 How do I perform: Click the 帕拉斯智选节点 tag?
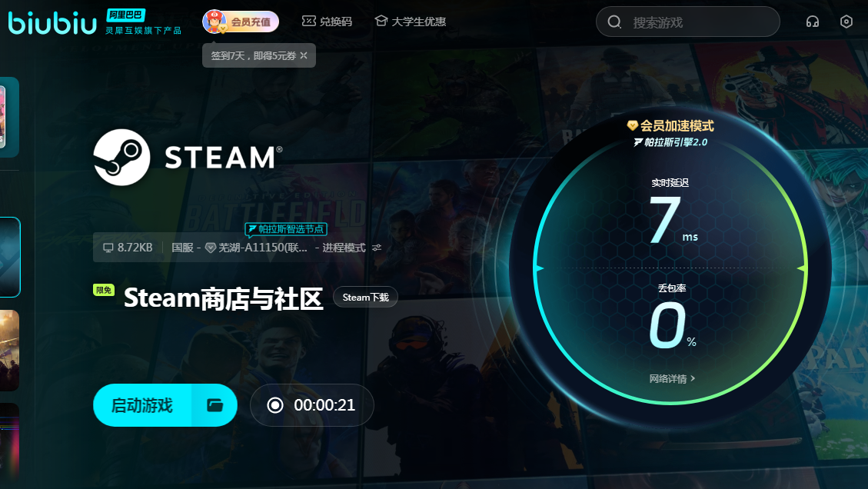tap(286, 228)
